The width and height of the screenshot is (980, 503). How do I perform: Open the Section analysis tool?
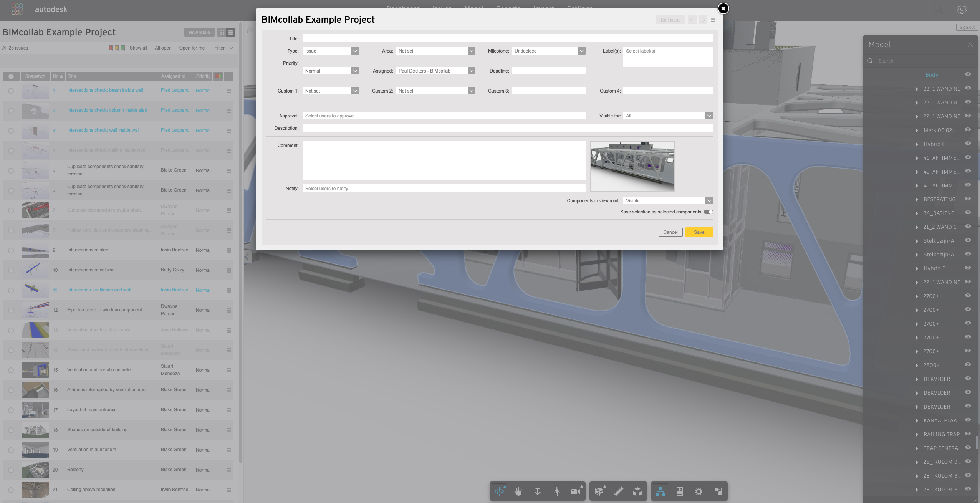point(599,491)
